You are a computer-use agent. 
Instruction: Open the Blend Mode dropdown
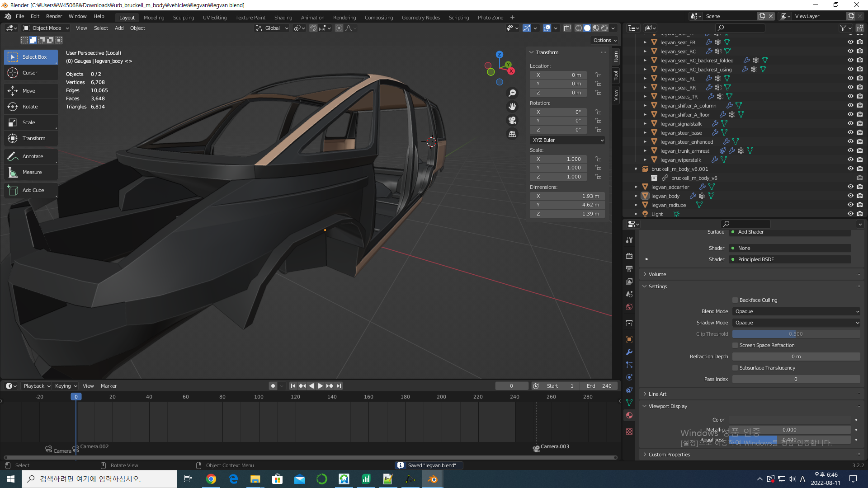click(x=796, y=311)
